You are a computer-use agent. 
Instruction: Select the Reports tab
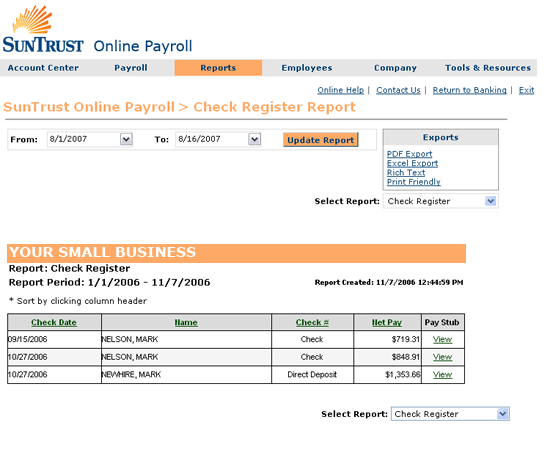(x=218, y=68)
